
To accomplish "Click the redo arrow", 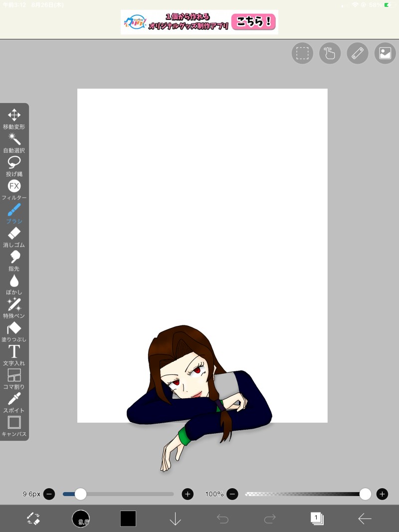I will (x=270, y=519).
